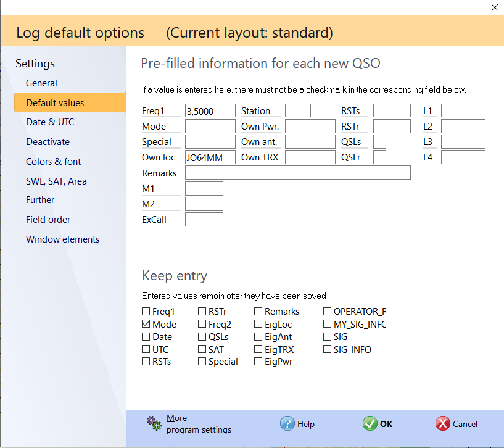
Task: Check the SIG_INFO checkbox
Action: click(327, 349)
